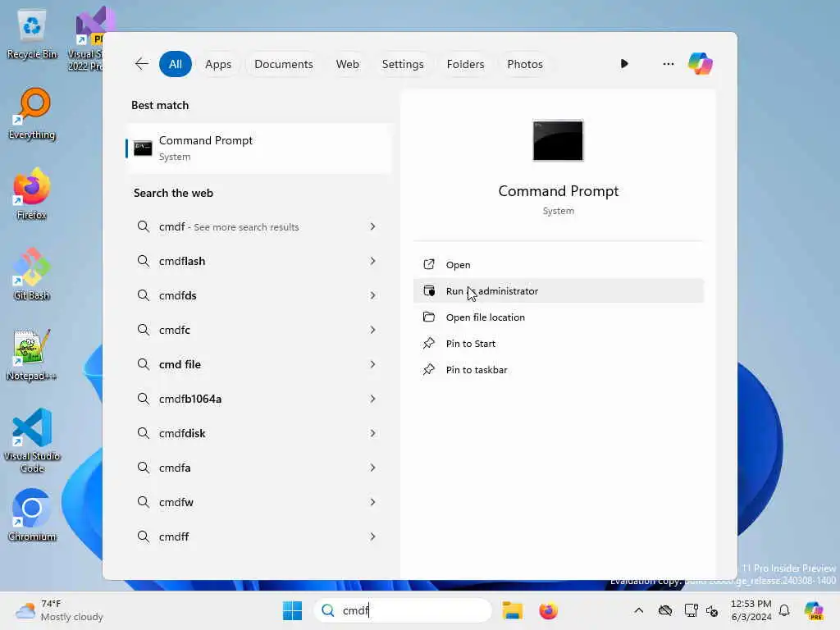This screenshot has width=840, height=630.
Task: Expand the cmdfw suggestion chevron
Action: [373, 502]
